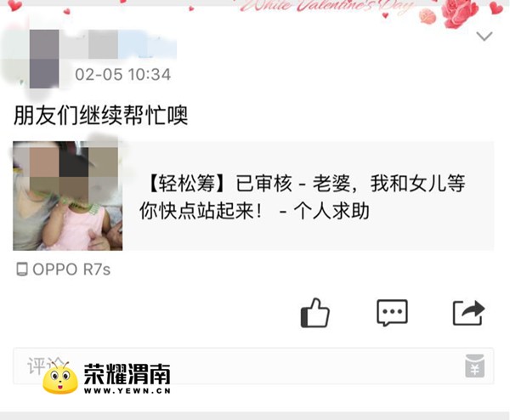Screen dimensions: 510x420
Task: Expand post options with the chevron arrow
Action: [x=484, y=36]
